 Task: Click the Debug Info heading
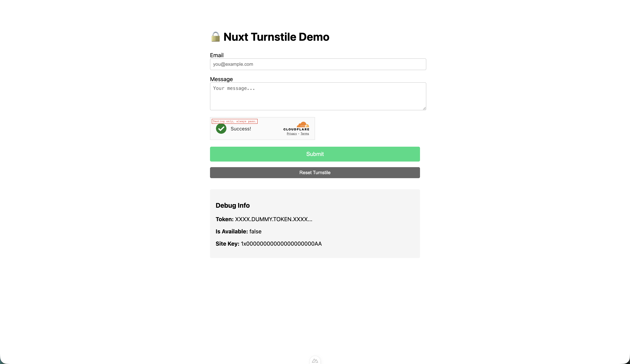[233, 205]
